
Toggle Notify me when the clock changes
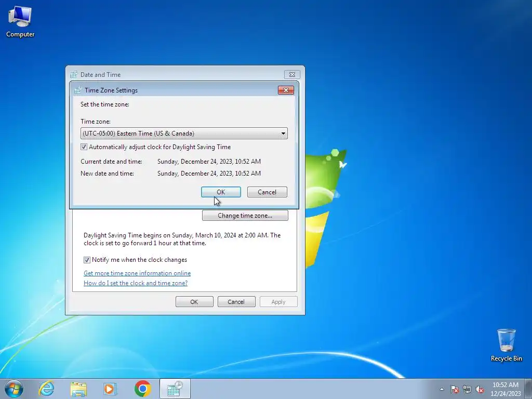tap(87, 260)
